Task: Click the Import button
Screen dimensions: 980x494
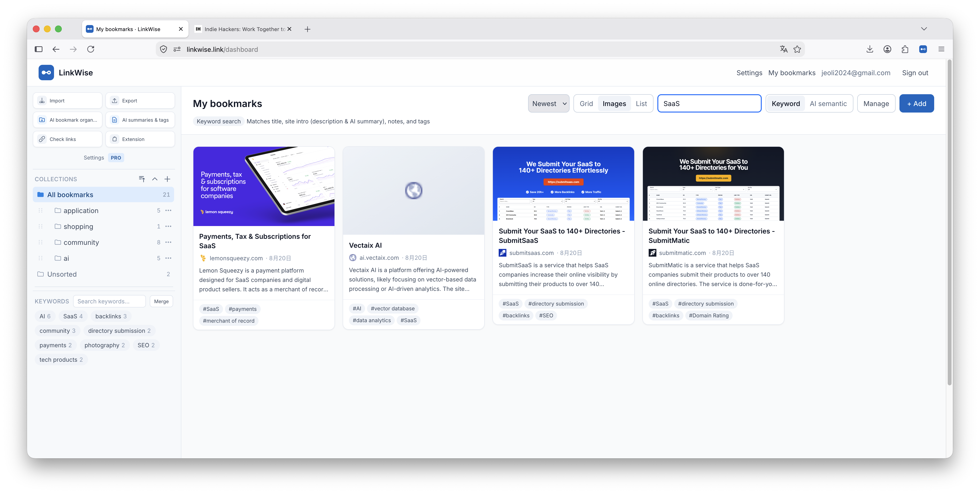Action: pyautogui.click(x=67, y=100)
